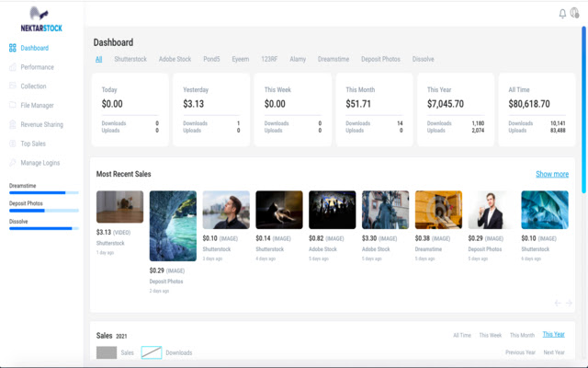Open the $3.13 video sale thumbnail
588x368 pixels.
click(119, 206)
